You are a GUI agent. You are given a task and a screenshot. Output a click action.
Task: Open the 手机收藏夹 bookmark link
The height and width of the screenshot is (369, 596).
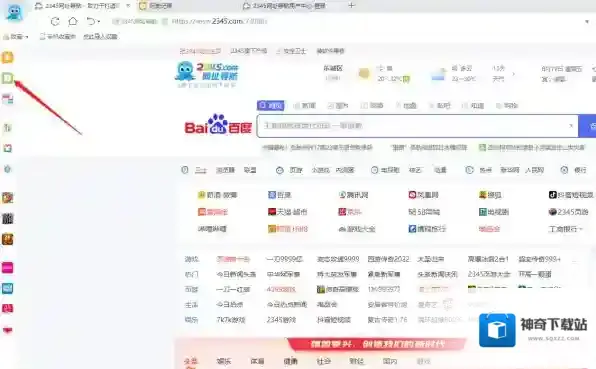click(58, 36)
